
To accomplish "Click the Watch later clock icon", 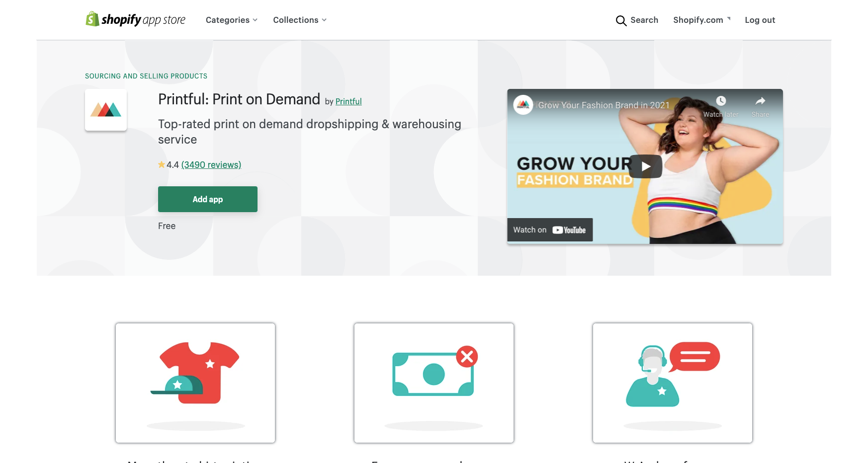I will click(x=721, y=101).
